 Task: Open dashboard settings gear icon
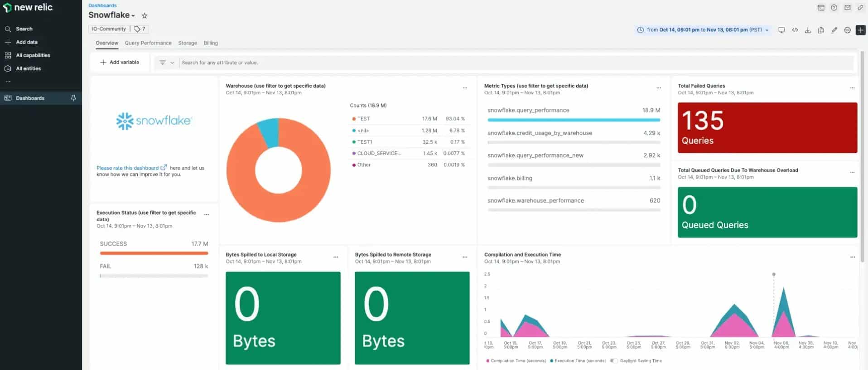(847, 30)
